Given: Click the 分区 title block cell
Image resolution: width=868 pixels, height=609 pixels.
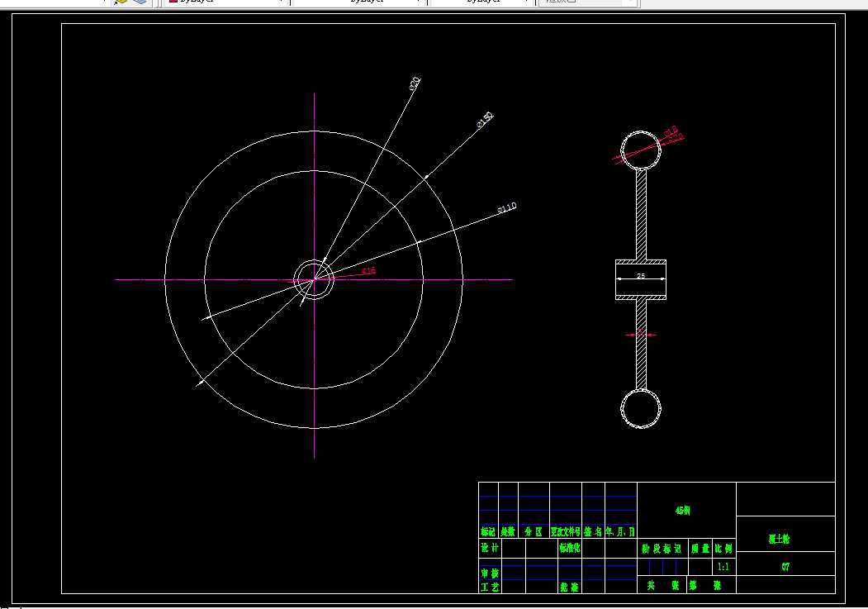Looking at the screenshot, I should 533,531.
